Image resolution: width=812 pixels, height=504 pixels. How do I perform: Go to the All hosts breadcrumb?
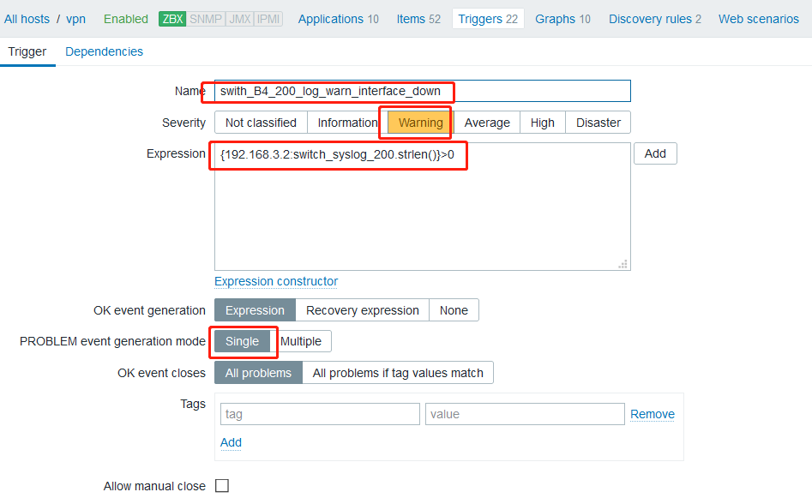(27, 19)
